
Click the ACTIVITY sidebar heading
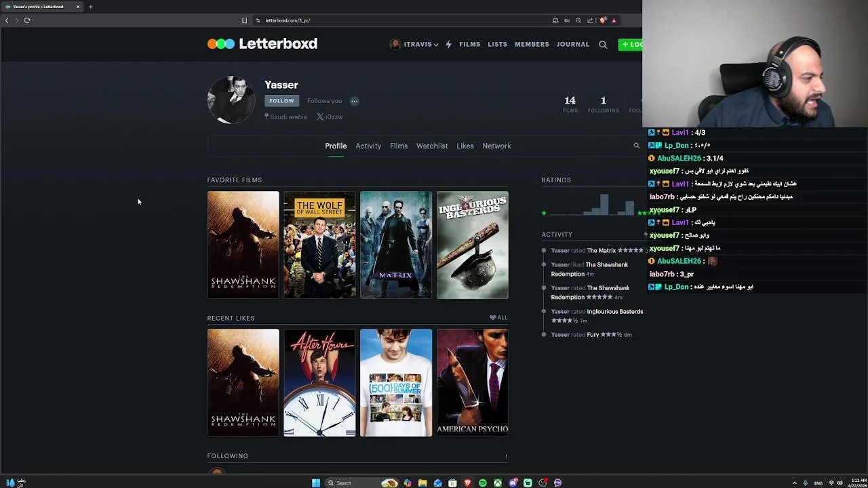(557, 235)
